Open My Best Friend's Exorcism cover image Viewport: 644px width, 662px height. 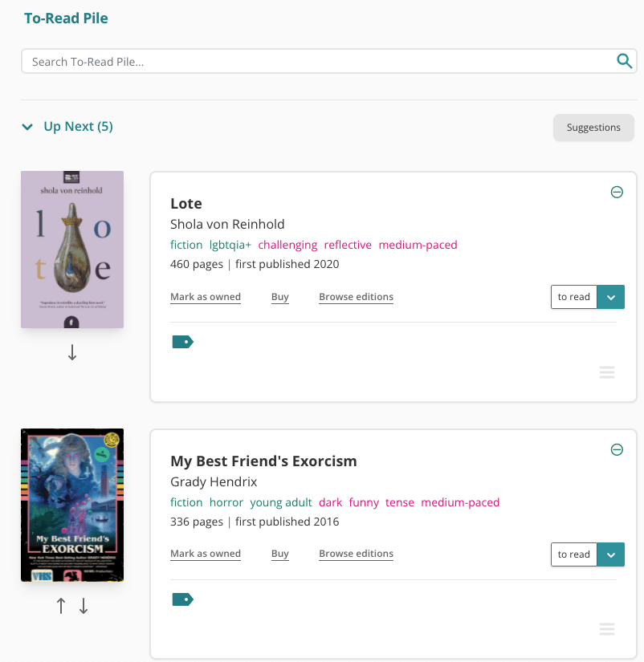coord(72,505)
